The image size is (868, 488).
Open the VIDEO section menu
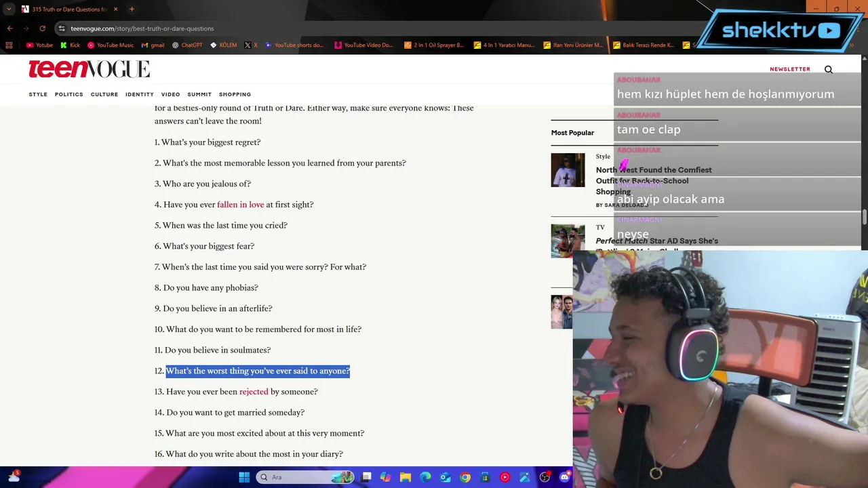pos(171,94)
